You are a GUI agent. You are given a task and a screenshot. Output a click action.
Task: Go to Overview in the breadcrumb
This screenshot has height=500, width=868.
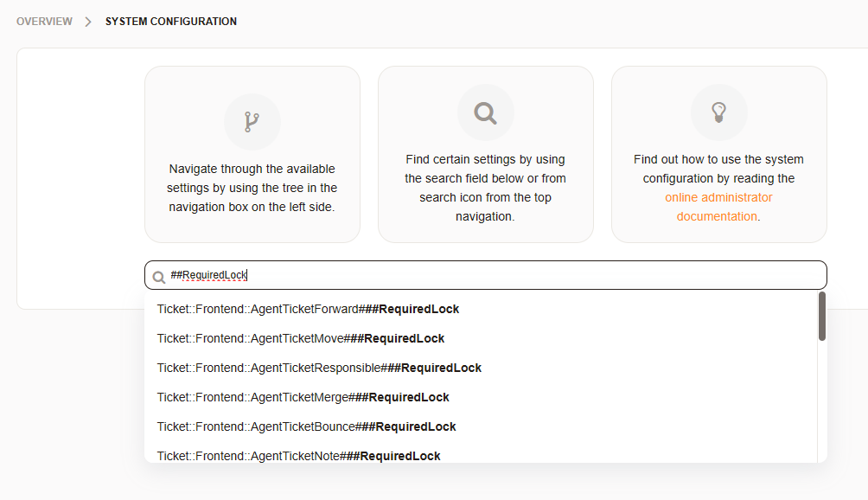pos(44,22)
